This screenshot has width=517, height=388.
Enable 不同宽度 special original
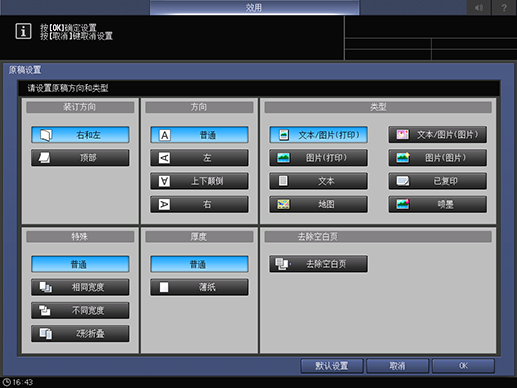click(80, 311)
